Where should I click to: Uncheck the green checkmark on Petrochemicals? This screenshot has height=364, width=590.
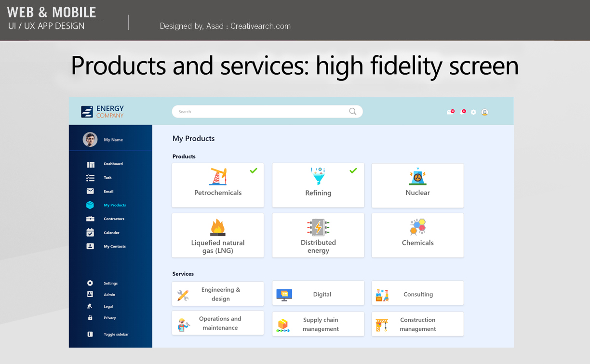[x=254, y=170]
